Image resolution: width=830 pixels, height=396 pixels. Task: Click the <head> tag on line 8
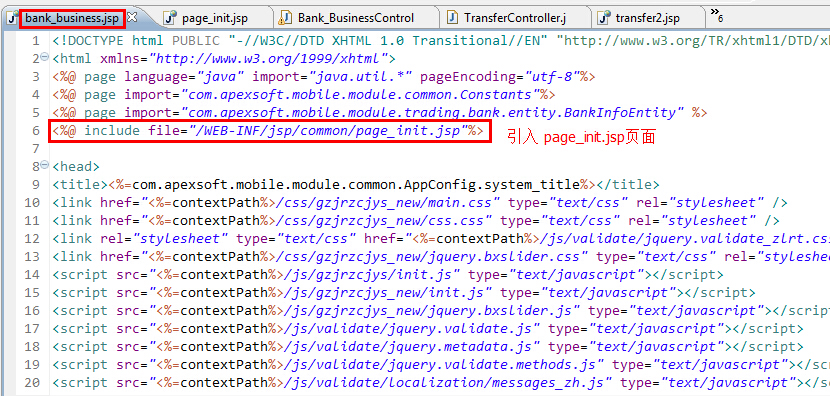point(76,167)
